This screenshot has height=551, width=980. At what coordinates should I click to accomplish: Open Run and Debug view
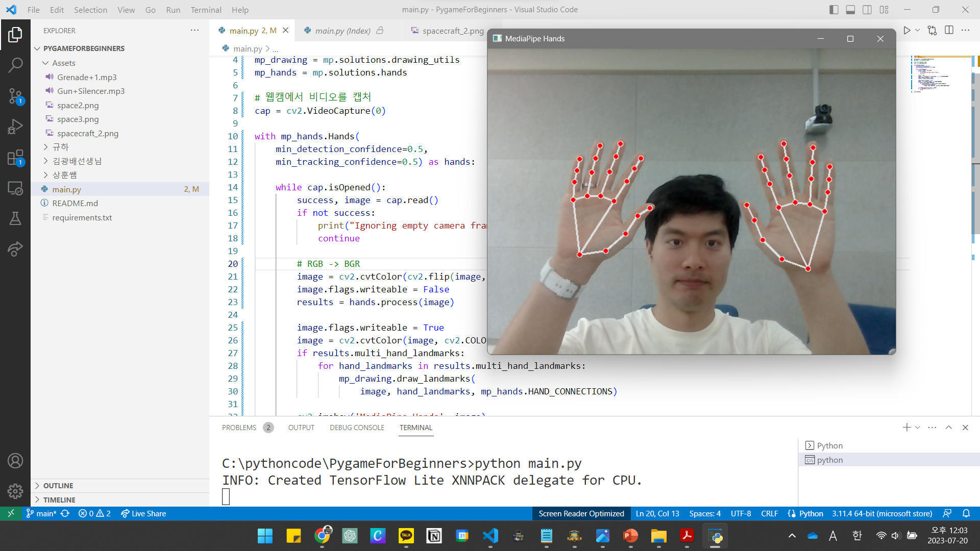tap(15, 126)
